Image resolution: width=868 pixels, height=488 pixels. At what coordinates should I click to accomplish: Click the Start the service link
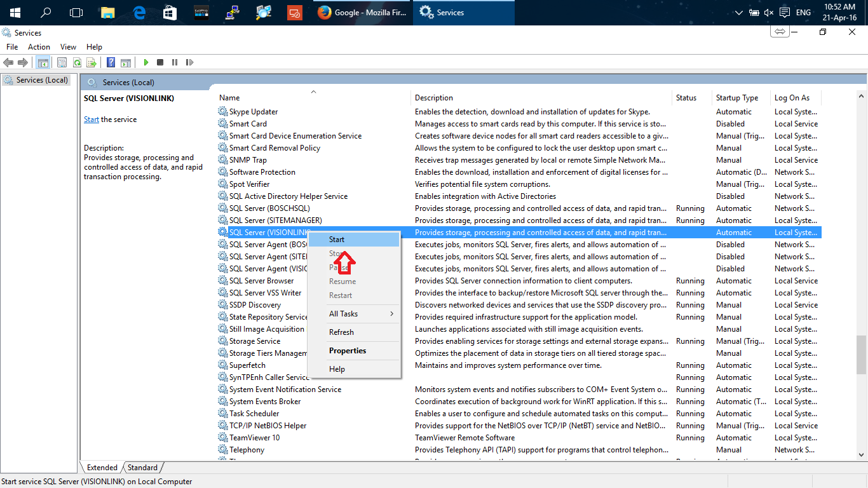point(92,119)
